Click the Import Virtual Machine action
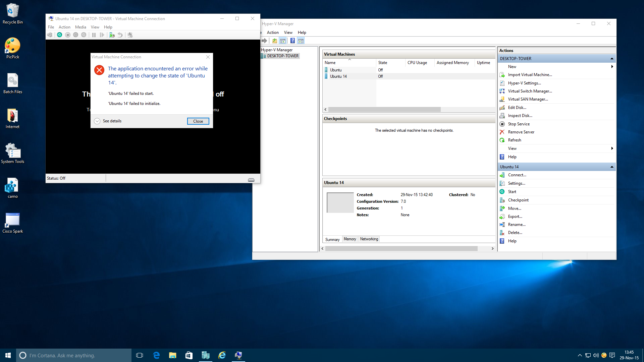 [x=530, y=75]
